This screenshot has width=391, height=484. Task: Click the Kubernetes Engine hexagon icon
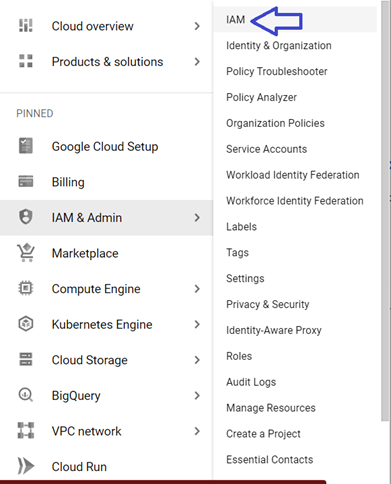[x=26, y=324]
